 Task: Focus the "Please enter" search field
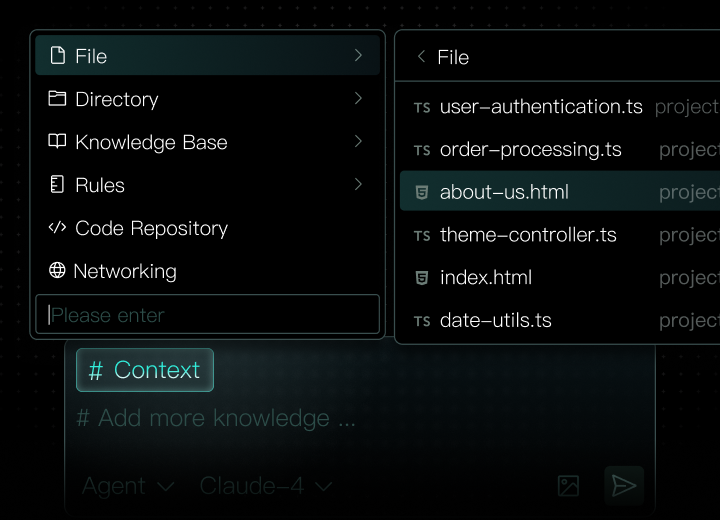[208, 315]
